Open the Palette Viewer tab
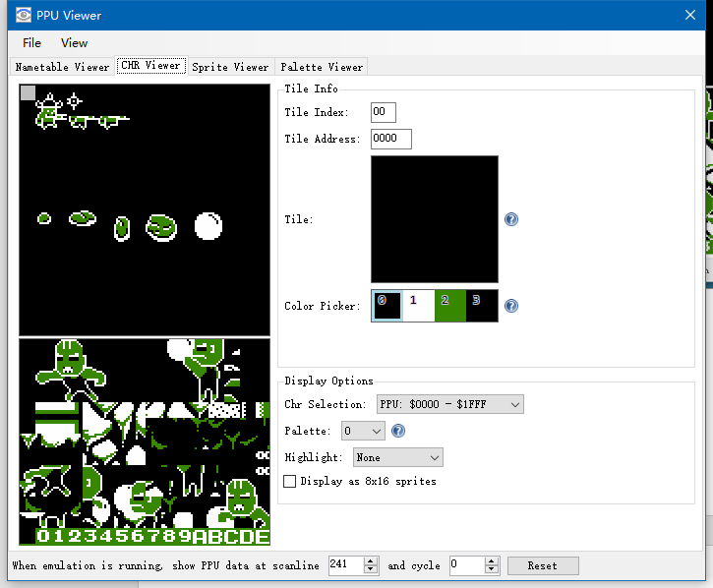Viewport: 713px width, 588px height. point(322,67)
